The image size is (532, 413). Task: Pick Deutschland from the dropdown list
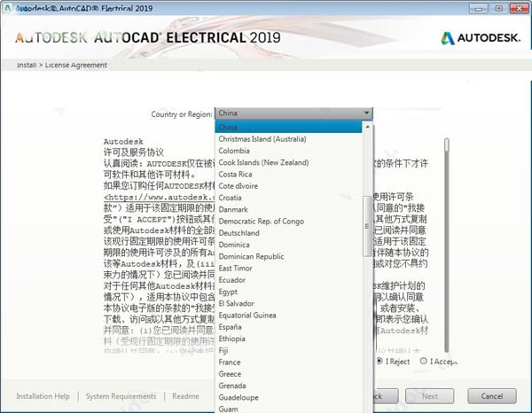(289, 233)
